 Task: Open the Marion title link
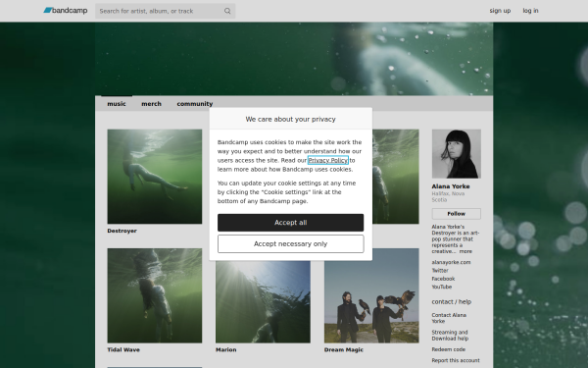pyautogui.click(x=226, y=349)
